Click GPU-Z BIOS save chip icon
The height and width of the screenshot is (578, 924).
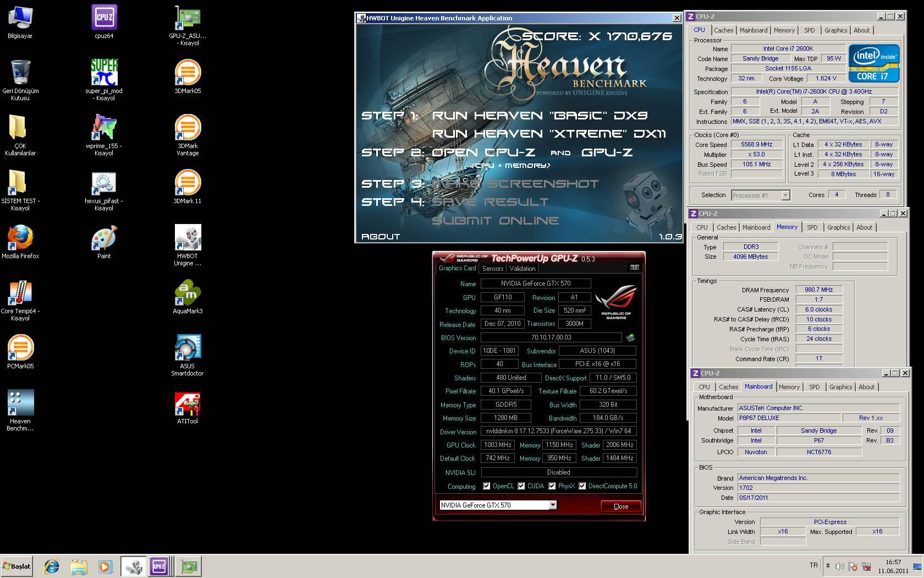(630, 337)
